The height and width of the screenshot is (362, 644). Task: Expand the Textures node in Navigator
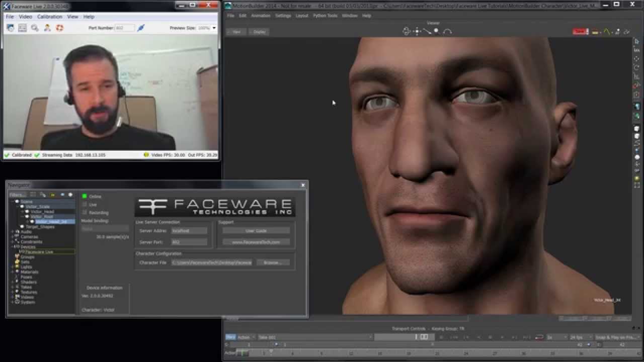coord(13,292)
